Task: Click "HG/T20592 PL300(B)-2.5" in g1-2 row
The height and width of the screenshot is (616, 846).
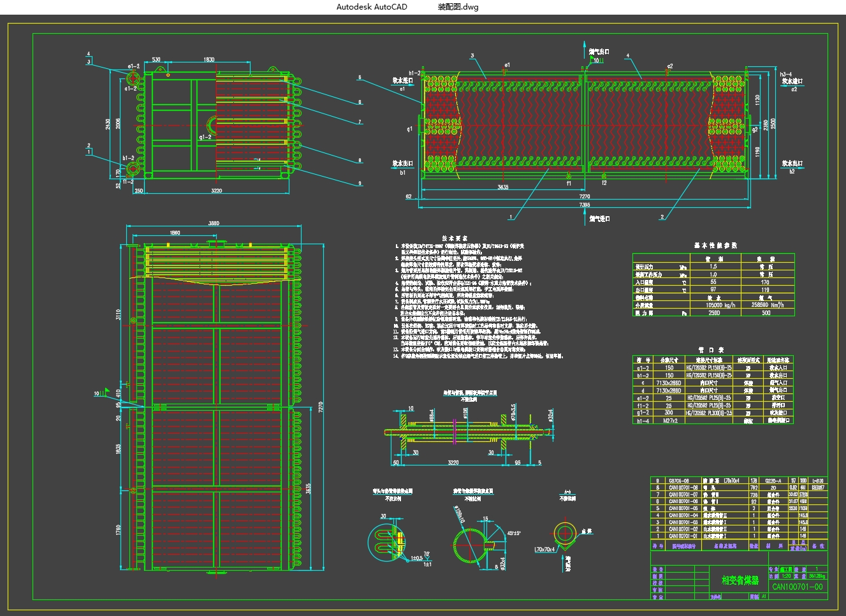Action: (708, 413)
